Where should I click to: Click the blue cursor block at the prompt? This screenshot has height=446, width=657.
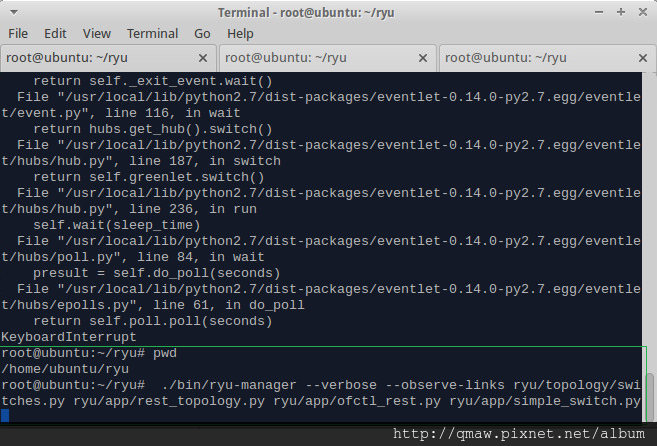tap(5, 417)
